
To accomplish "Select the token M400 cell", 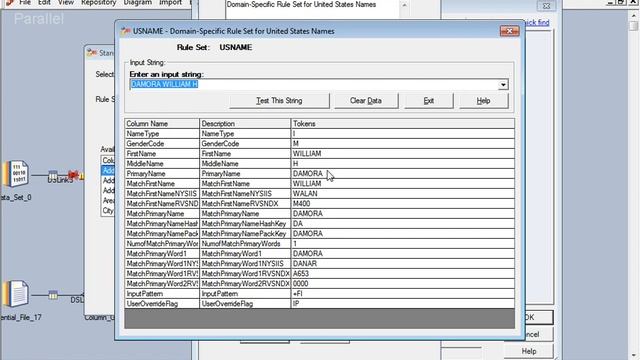I will point(402,204).
